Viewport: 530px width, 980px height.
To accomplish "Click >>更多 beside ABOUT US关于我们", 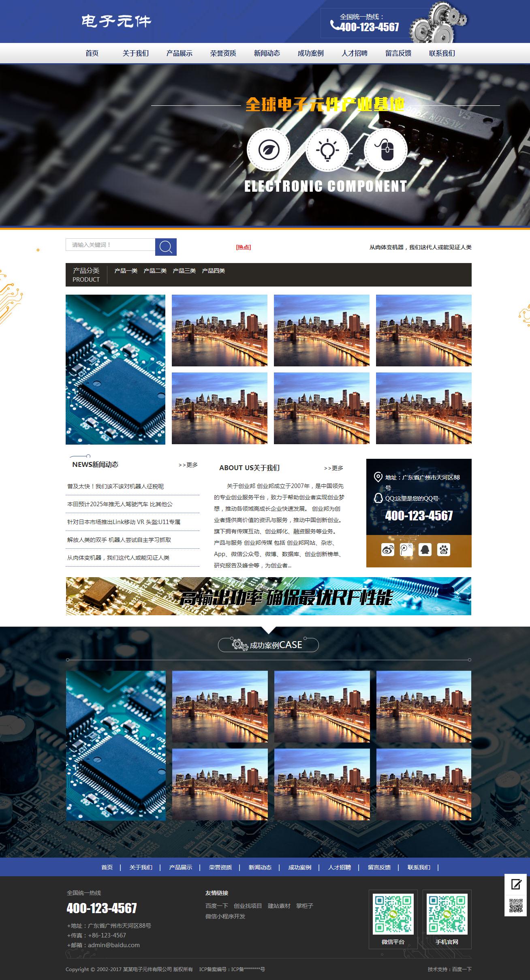I will point(333,468).
